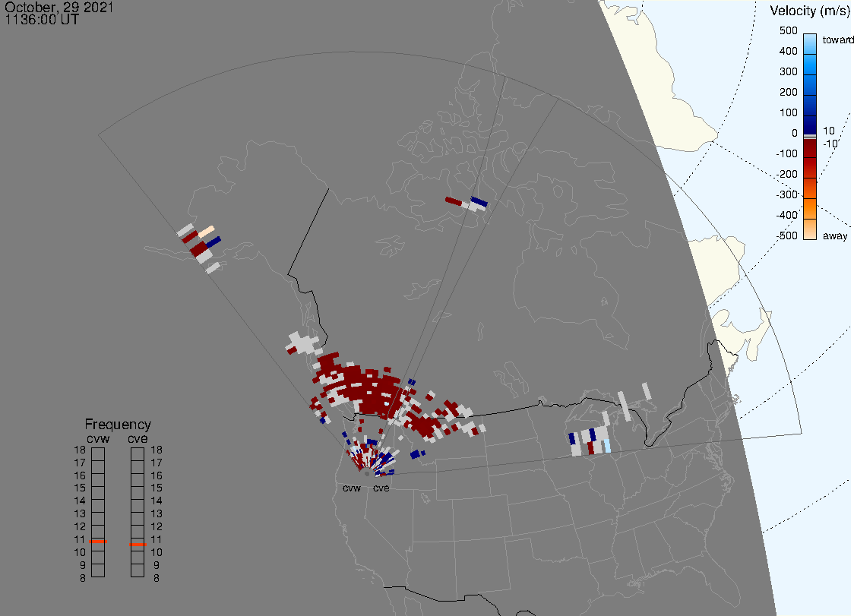Click the 'cvw' radar label on the map

click(352, 488)
